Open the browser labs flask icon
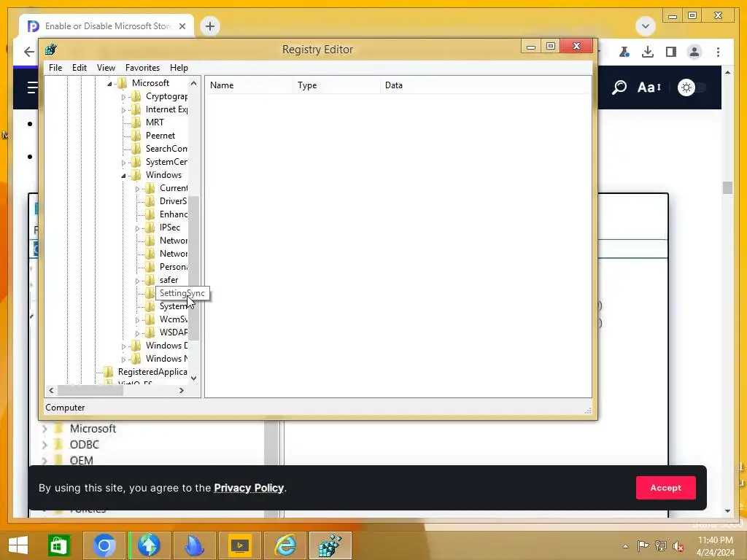 coord(624,52)
